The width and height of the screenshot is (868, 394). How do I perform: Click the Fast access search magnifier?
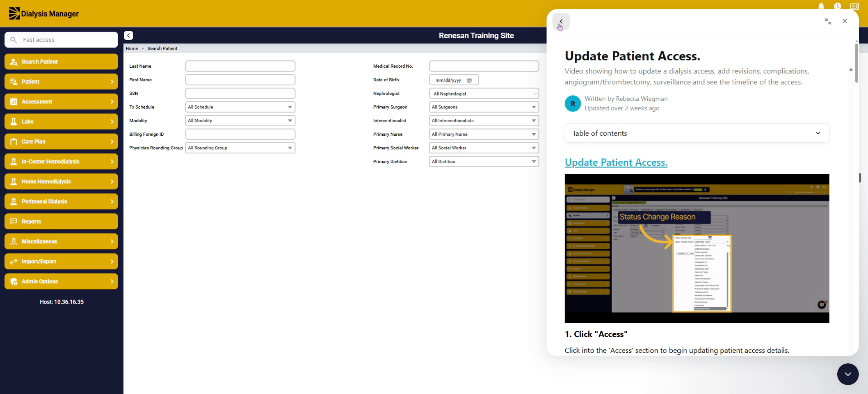[13, 40]
